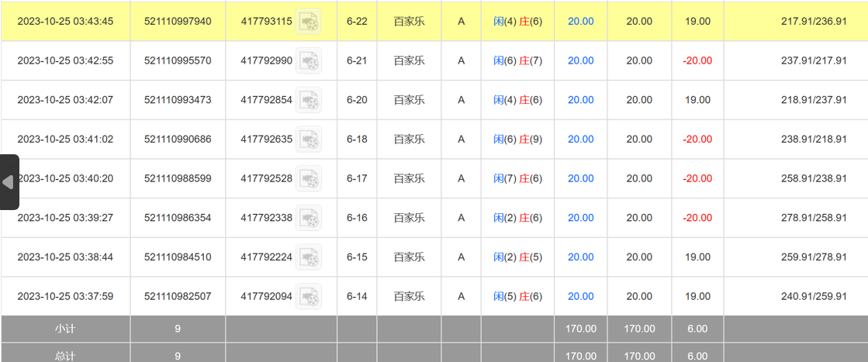Click blue 20.00 amount for table 6-14
Viewport: 868px width, 362px height.
tap(580, 296)
